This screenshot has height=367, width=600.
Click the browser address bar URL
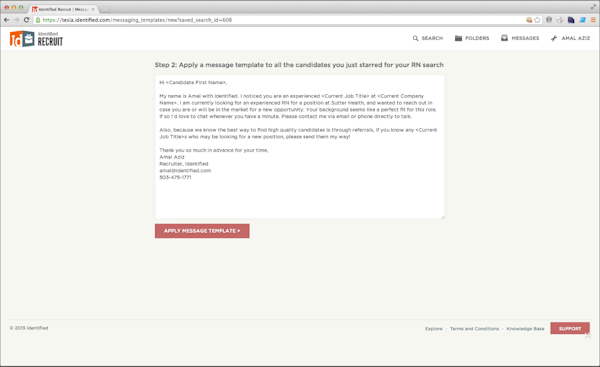137,20
